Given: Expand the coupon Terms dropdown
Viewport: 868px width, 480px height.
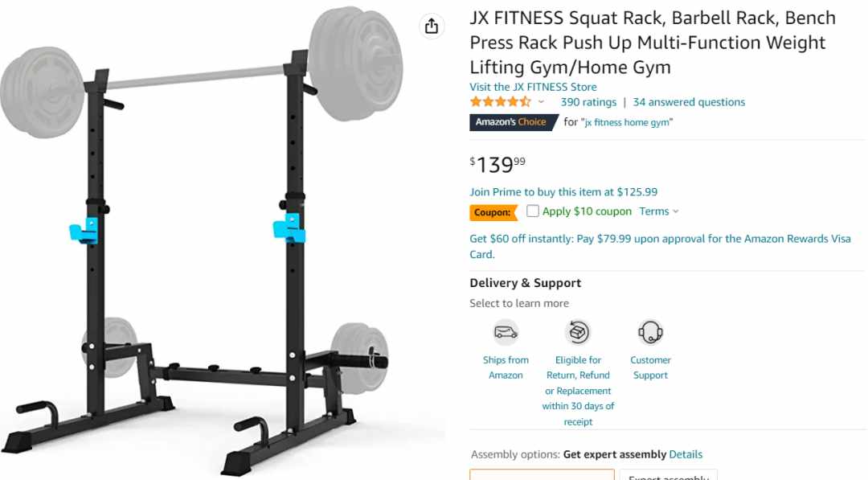Looking at the screenshot, I should (x=659, y=211).
